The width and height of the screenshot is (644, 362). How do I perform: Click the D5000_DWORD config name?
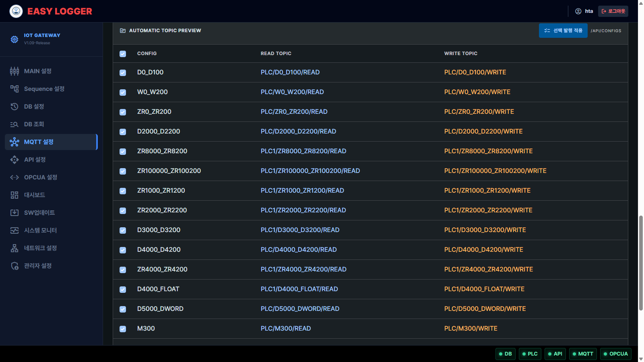pyautogui.click(x=160, y=309)
